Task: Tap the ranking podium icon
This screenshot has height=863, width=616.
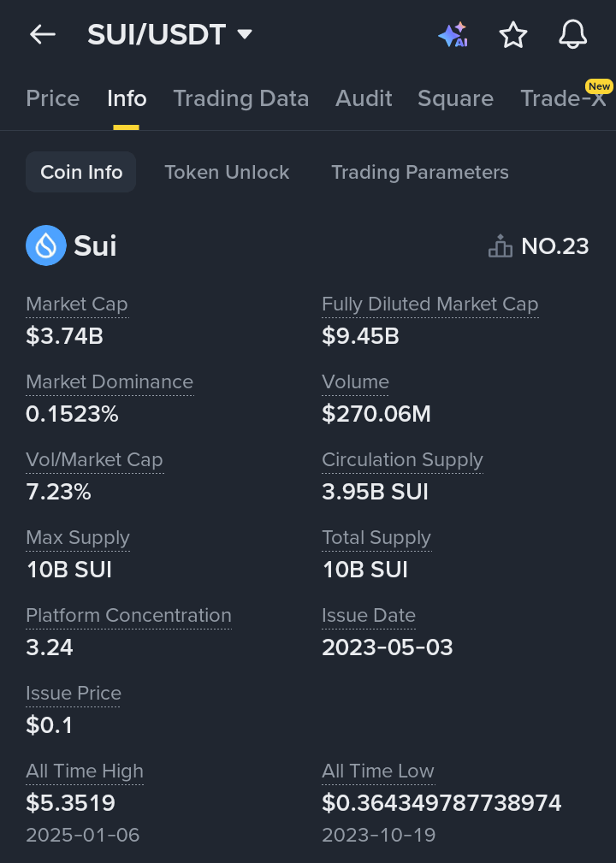Action: 500,246
